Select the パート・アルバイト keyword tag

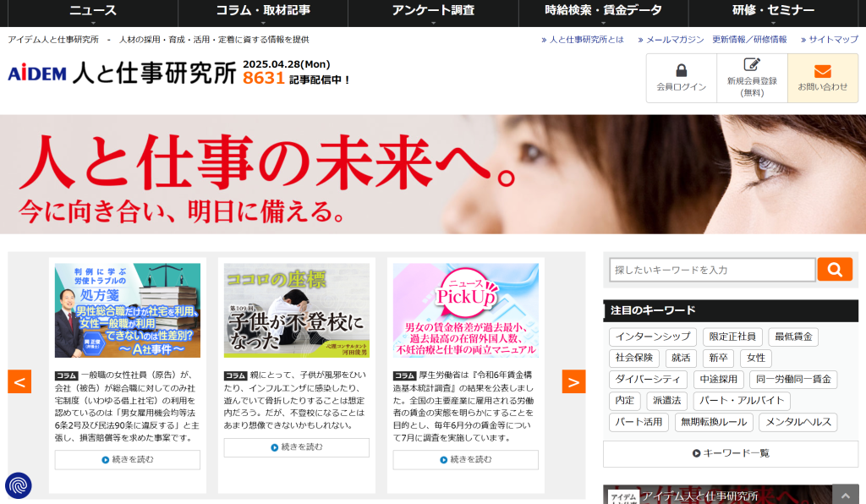[742, 401]
